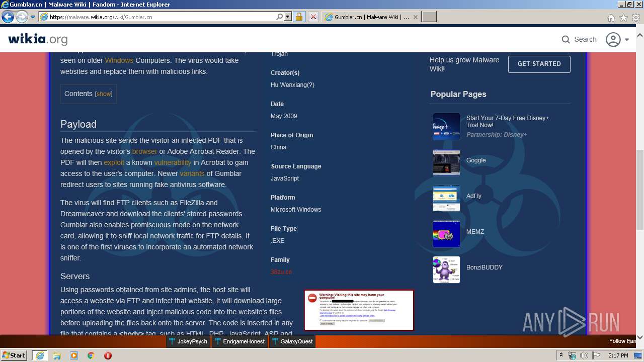Open the 38zu.cn family link

point(281,272)
